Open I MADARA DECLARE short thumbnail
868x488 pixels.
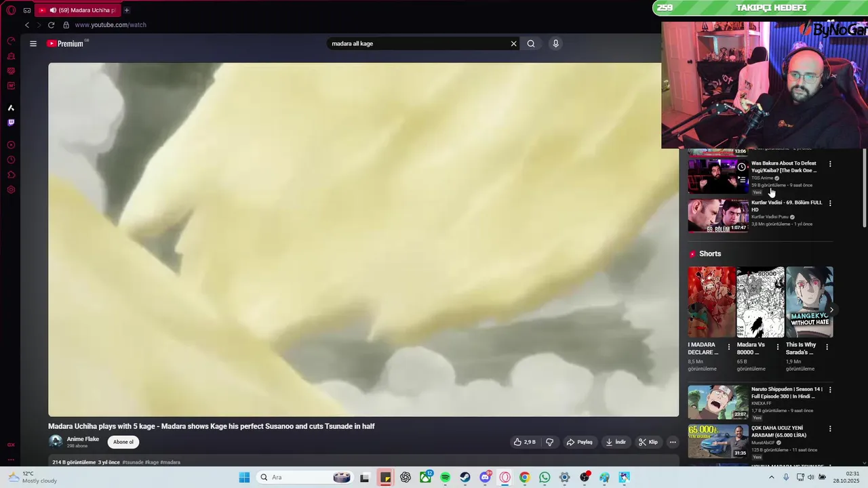pos(712,302)
